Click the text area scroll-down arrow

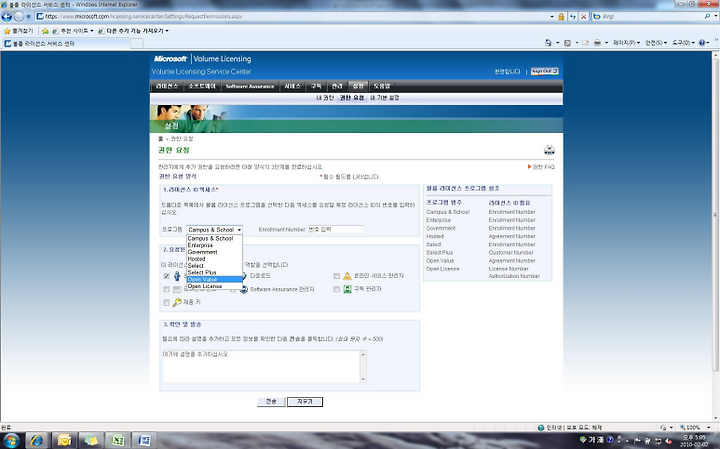(x=363, y=379)
